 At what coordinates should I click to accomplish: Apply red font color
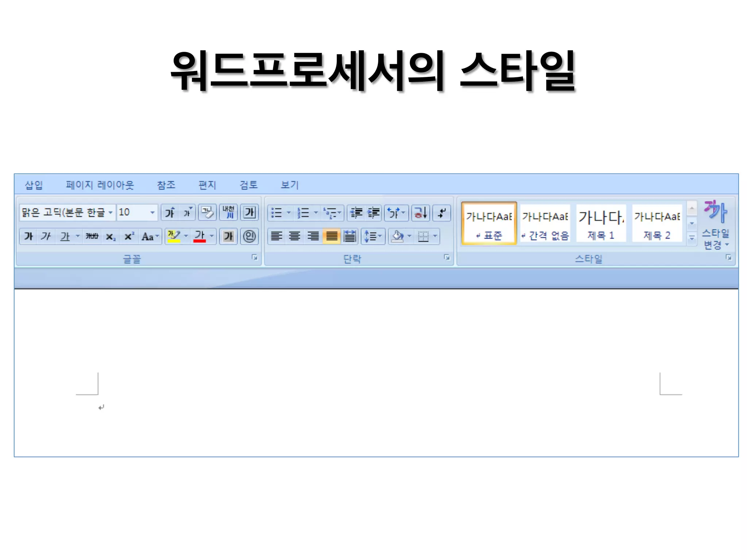point(200,236)
